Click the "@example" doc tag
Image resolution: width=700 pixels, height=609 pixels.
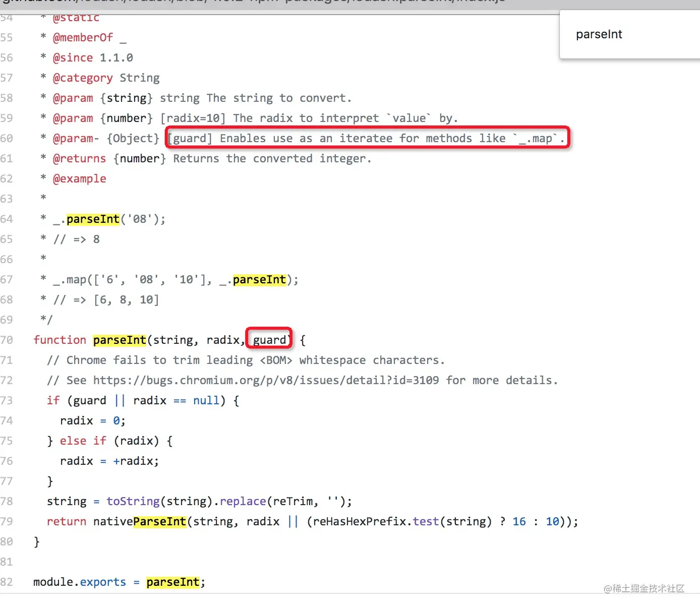tap(80, 178)
